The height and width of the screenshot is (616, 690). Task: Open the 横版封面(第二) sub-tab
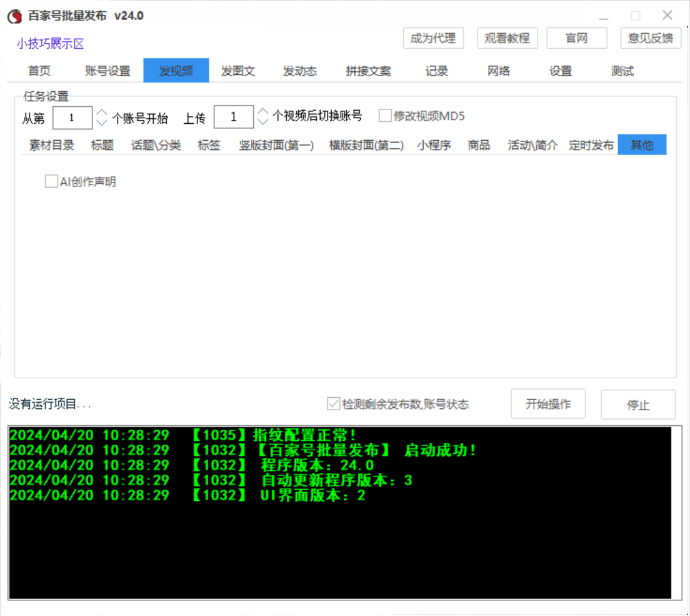pos(366,145)
